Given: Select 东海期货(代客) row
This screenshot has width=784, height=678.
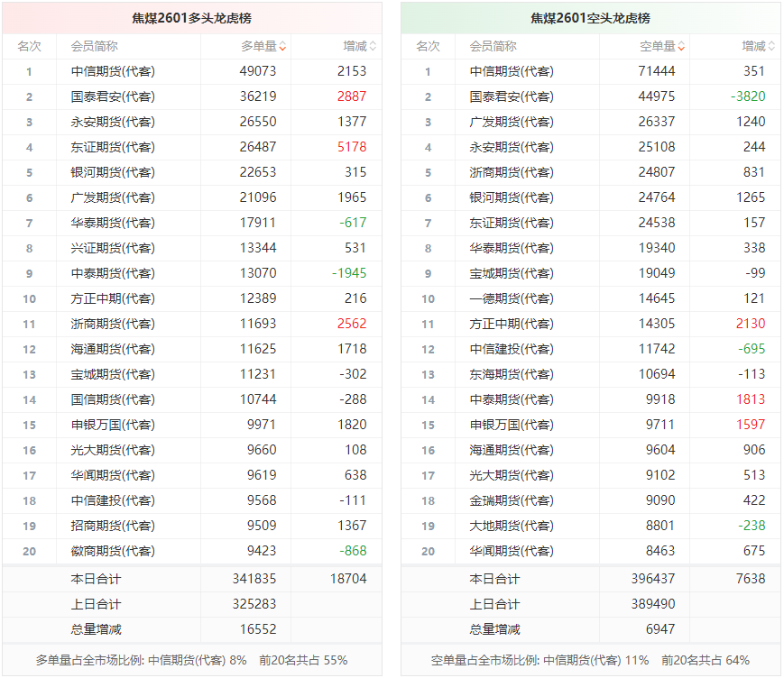Looking at the screenshot, I should 591,374.
